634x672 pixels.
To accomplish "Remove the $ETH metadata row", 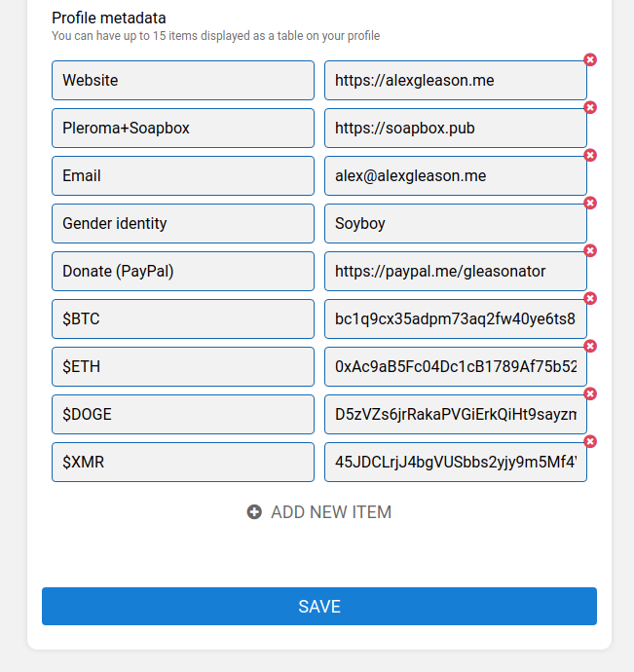I will pos(590,347).
